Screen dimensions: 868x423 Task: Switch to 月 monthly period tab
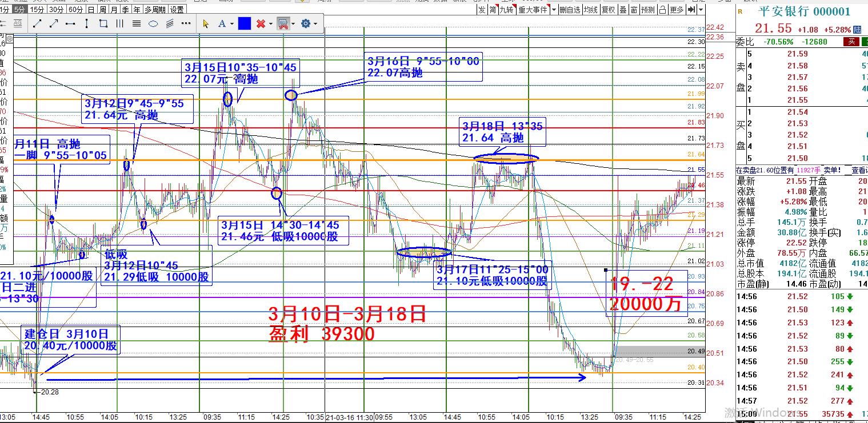tap(114, 10)
